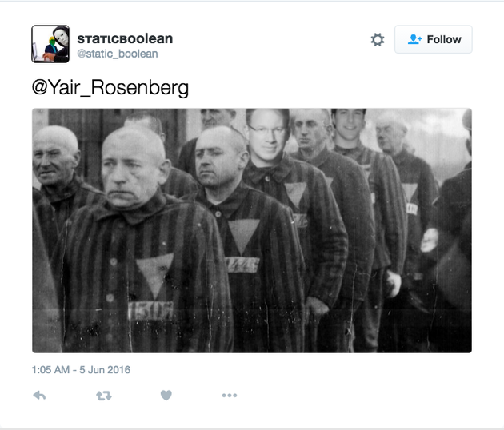
Task: Expand the user actions gear dropdown
Action: [378, 40]
